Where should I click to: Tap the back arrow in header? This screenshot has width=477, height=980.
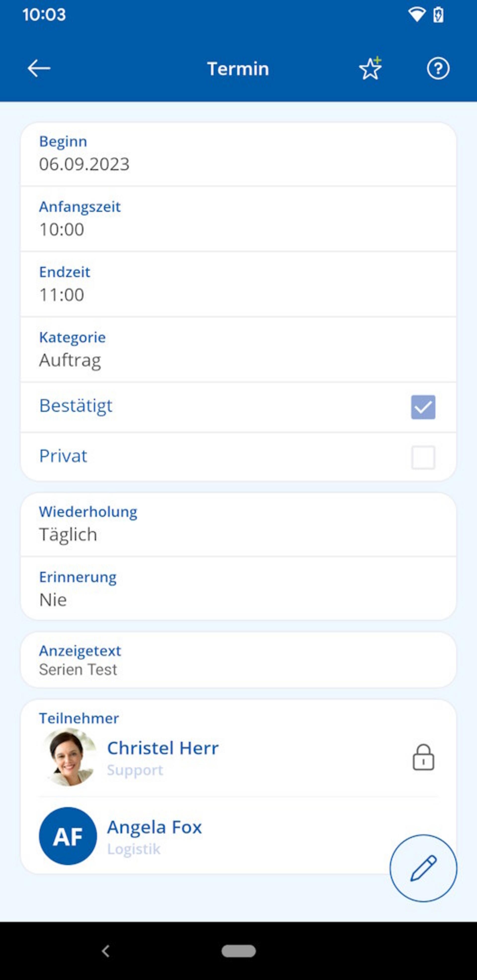[39, 69]
